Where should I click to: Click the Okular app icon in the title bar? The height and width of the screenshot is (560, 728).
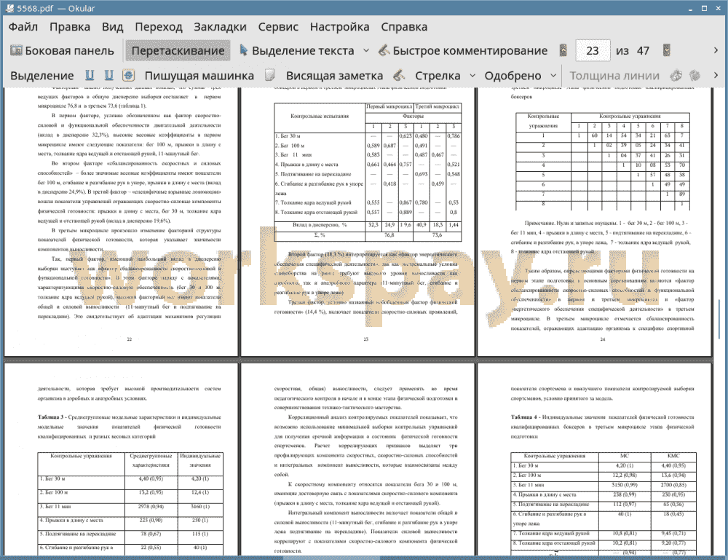[x=9, y=8]
